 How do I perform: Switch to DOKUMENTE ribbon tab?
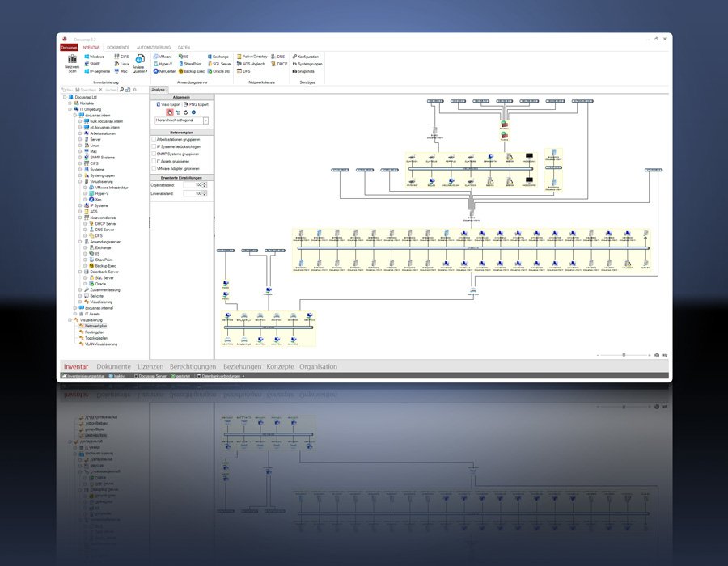click(118, 48)
